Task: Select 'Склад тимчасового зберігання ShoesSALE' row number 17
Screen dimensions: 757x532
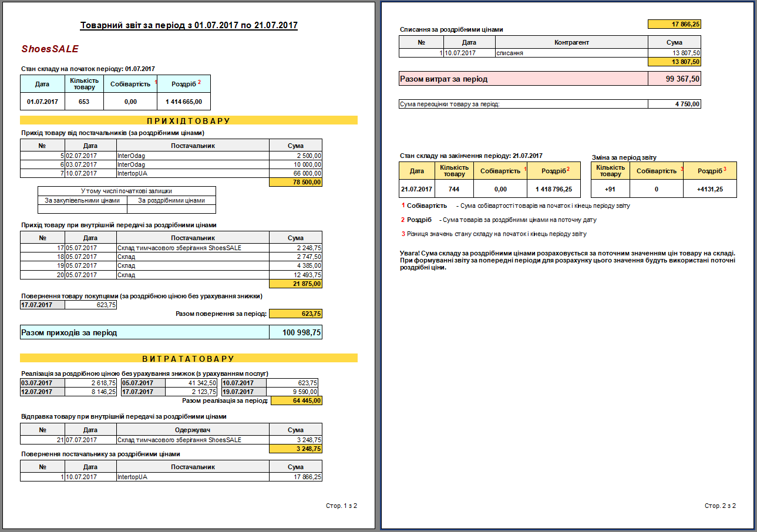Action: (x=170, y=248)
